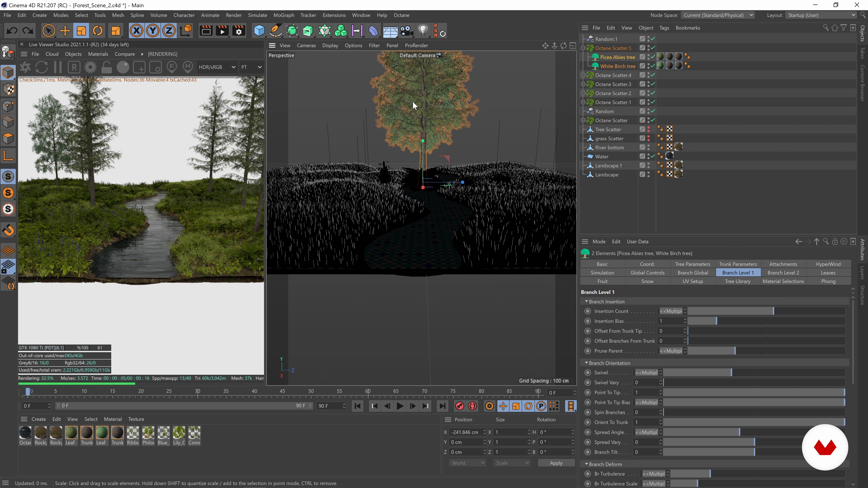Image resolution: width=868 pixels, height=488 pixels.
Task: Open the Simulate menu
Action: click(257, 15)
